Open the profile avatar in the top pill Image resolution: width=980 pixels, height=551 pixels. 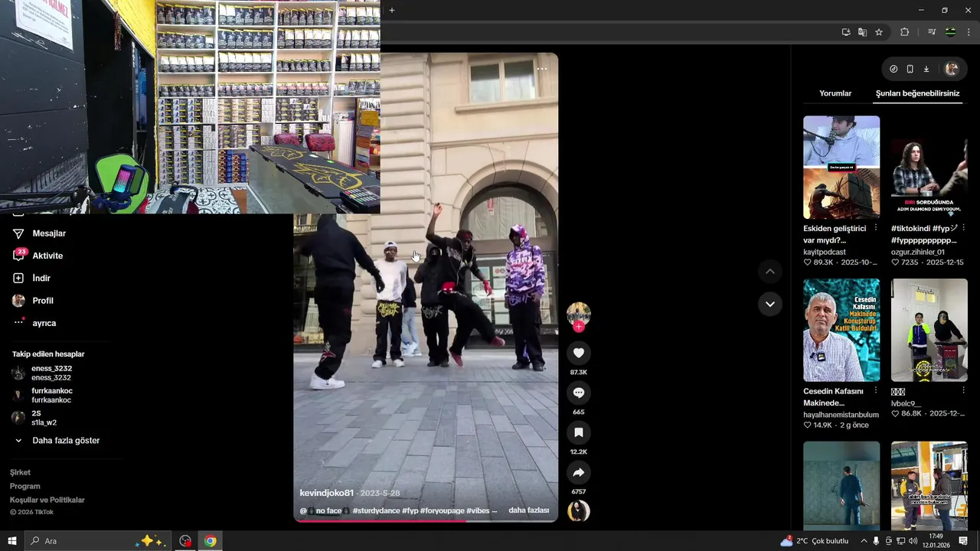point(951,69)
